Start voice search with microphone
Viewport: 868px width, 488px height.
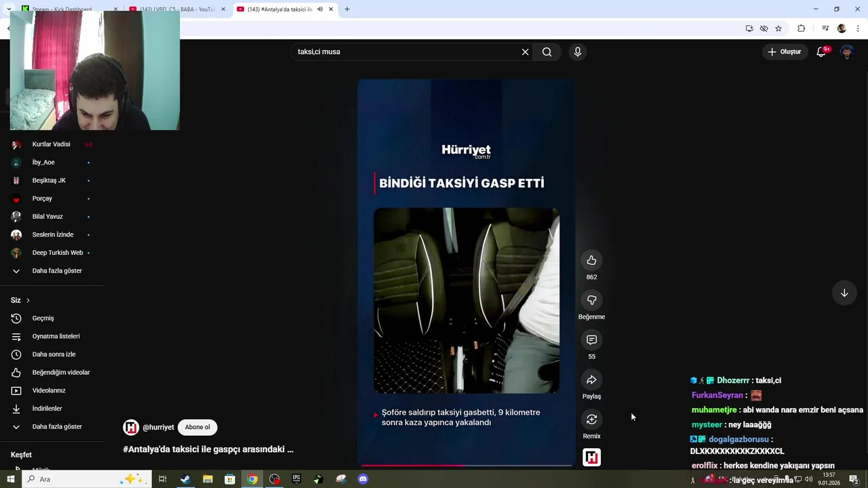click(578, 52)
